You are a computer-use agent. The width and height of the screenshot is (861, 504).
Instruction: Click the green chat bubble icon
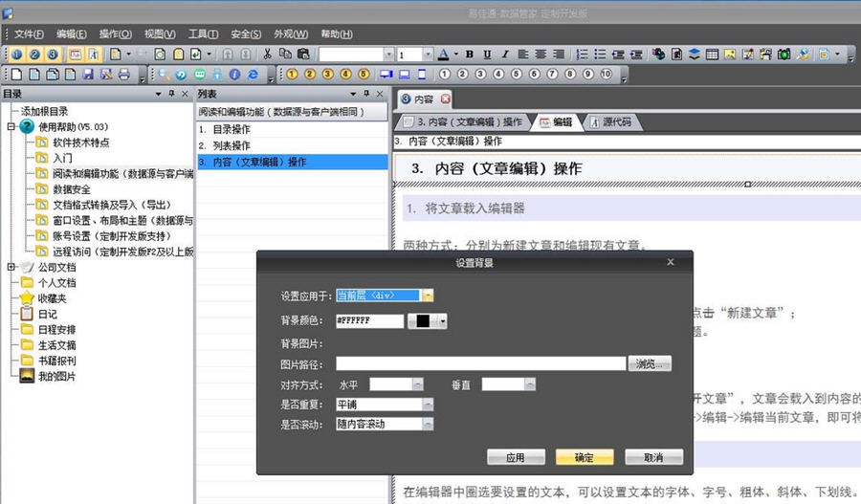199,75
